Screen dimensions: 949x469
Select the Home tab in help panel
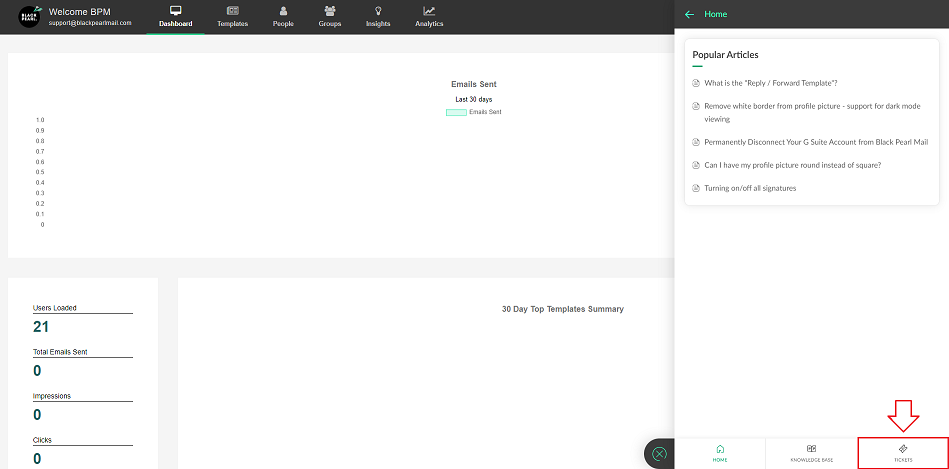720,453
